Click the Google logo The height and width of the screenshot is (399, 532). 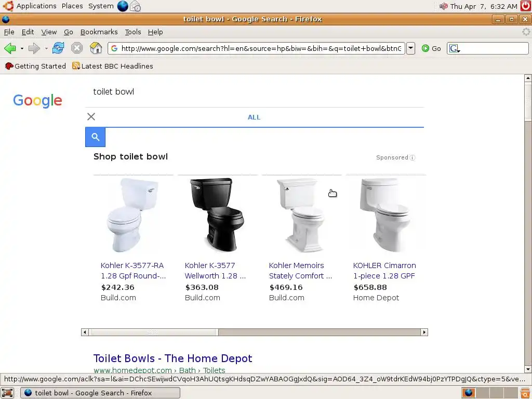[x=37, y=100]
